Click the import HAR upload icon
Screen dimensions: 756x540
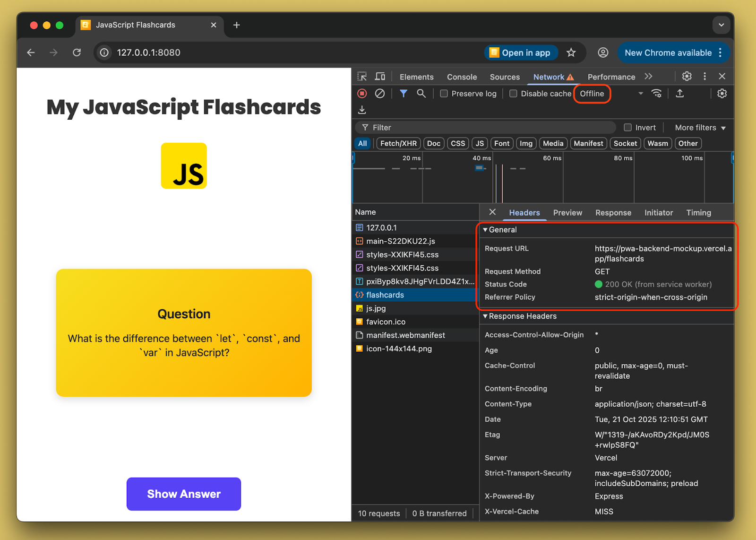680,94
